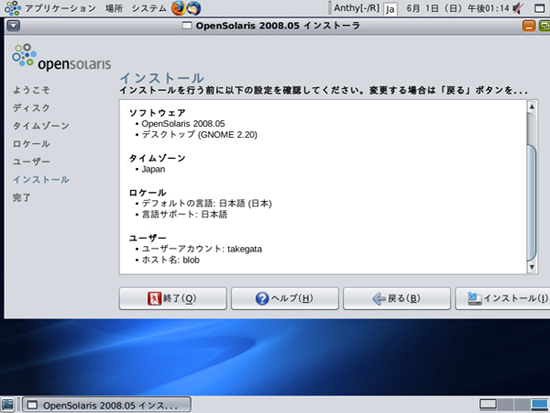Open the 場所 menu

[114, 8]
